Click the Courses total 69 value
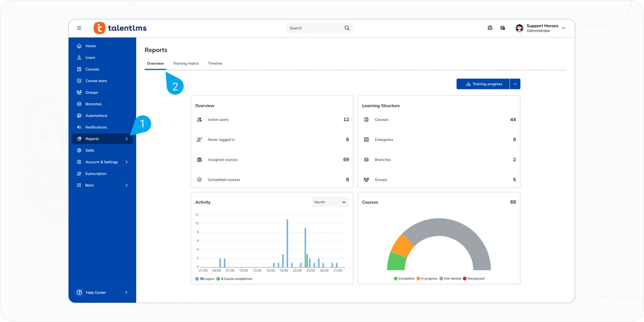This screenshot has width=644, height=322. pyautogui.click(x=513, y=202)
